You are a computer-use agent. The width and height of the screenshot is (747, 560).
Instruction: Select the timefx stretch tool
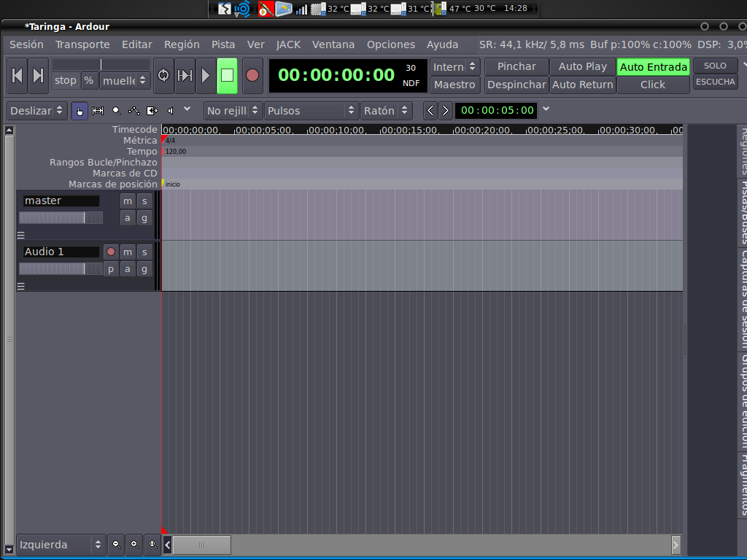pos(152,111)
